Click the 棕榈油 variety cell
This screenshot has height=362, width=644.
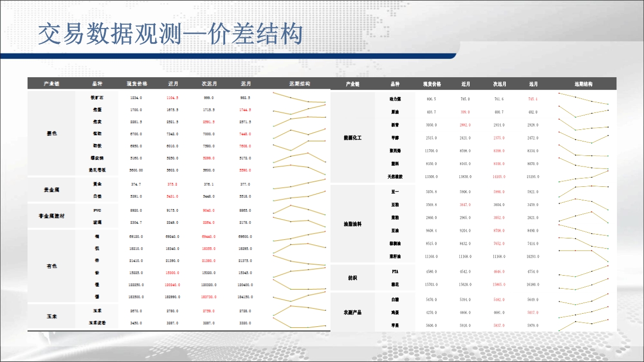(x=395, y=244)
